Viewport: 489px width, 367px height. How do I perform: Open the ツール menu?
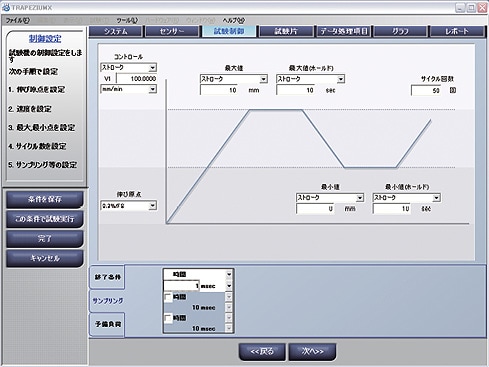tap(127, 20)
